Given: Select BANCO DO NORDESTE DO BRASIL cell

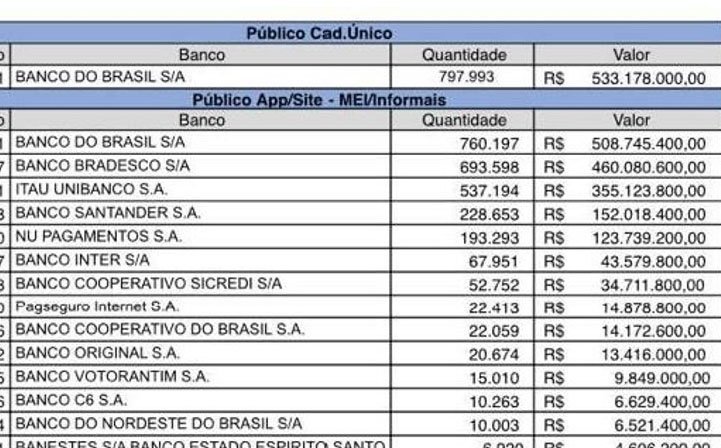Looking at the screenshot, I should [x=201, y=424].
